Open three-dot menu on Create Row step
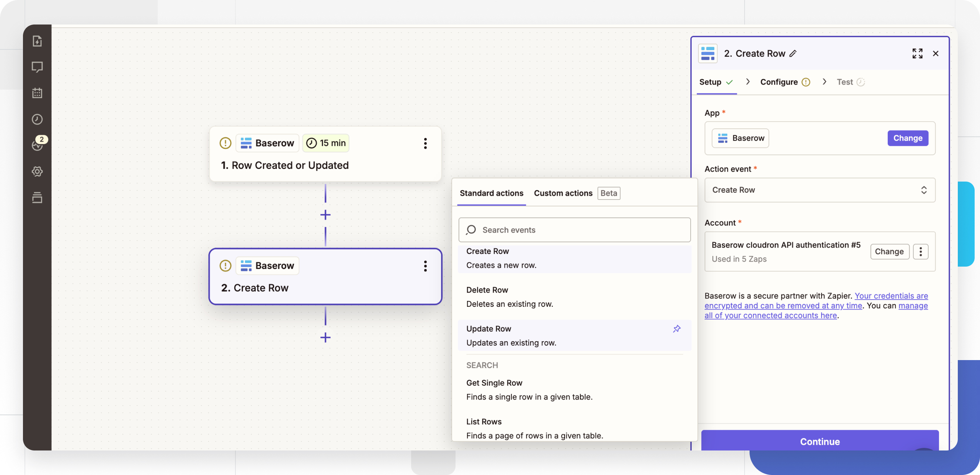The height and width of the screenshot is (475, 980). tap(425, 266)
